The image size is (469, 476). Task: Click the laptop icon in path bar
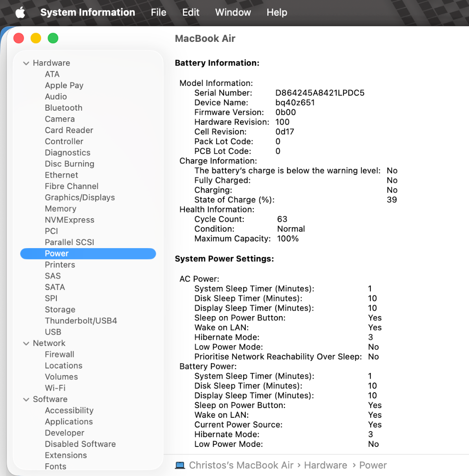180,465
